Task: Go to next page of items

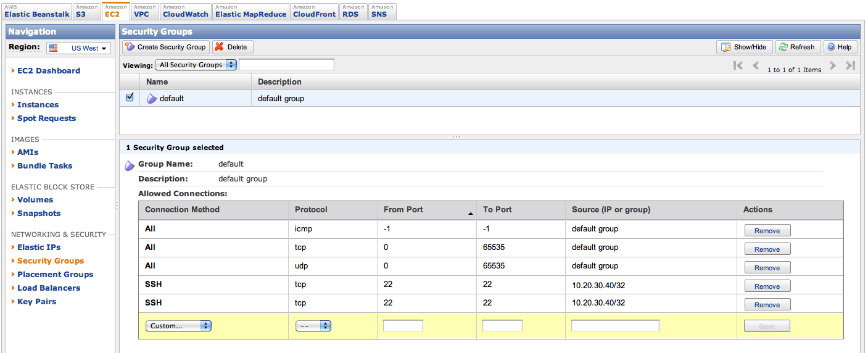Action: (x=833, y=65)
